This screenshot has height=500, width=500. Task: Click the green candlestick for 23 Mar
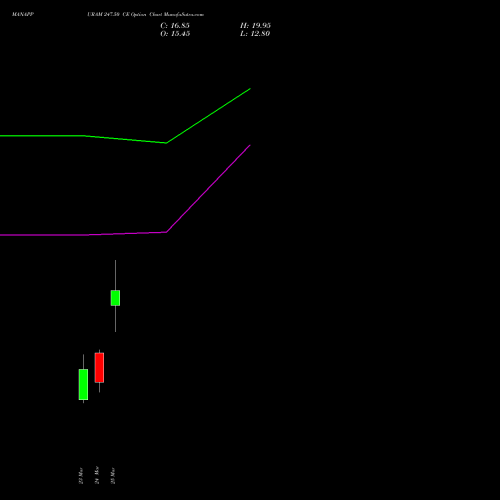tap(83, 384)
